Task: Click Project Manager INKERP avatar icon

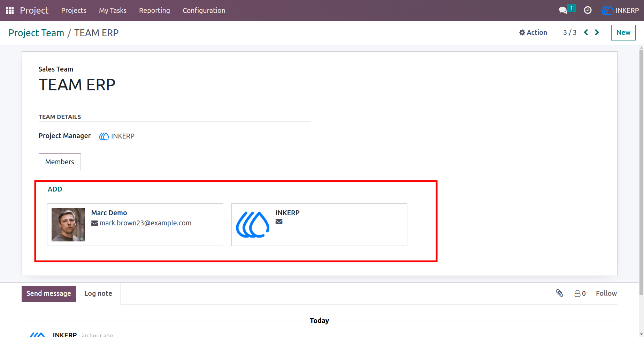Action: point(104,136)
